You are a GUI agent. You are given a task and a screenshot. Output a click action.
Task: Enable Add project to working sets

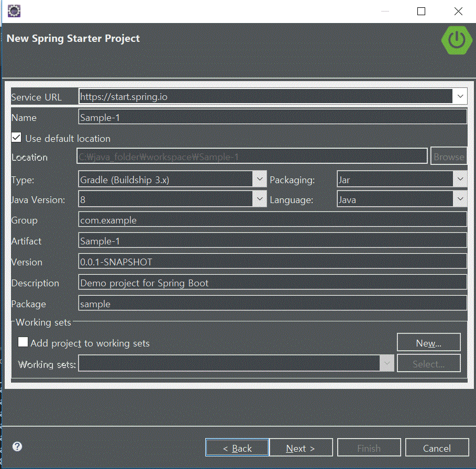(x=23, y=342)
